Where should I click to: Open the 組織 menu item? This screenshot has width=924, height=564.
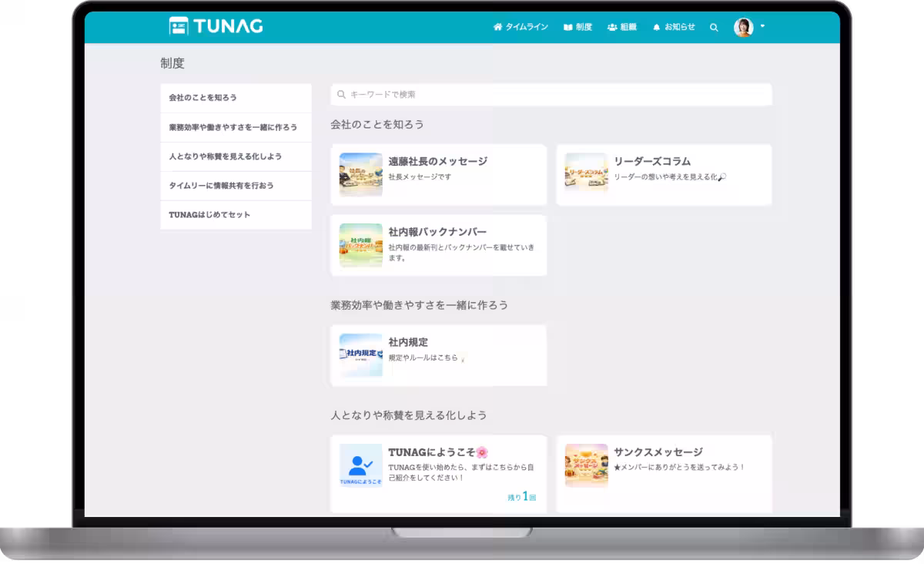[622, 27]
